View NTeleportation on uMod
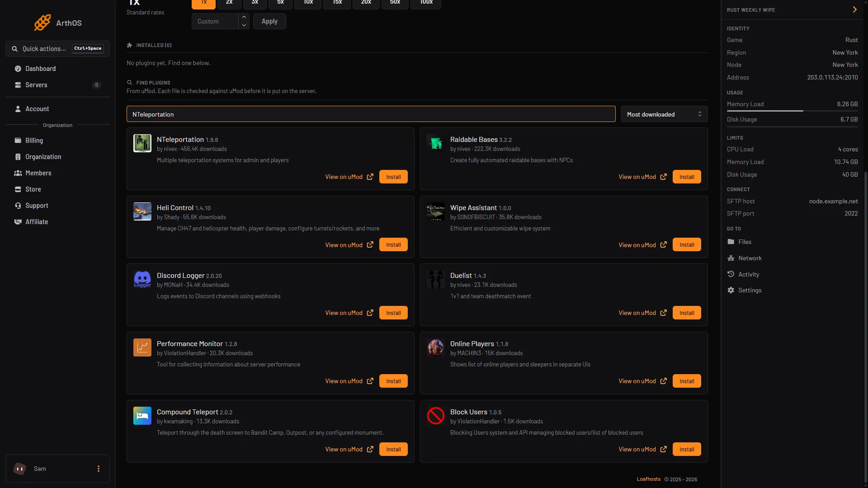868x488 pixels. 349,177
